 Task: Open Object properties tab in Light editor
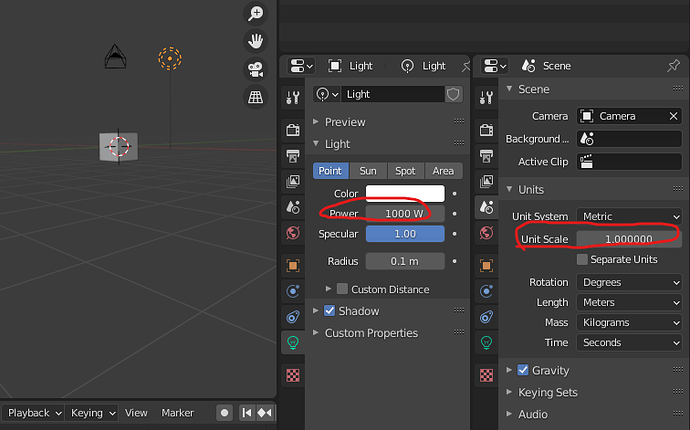pos(293,265)
